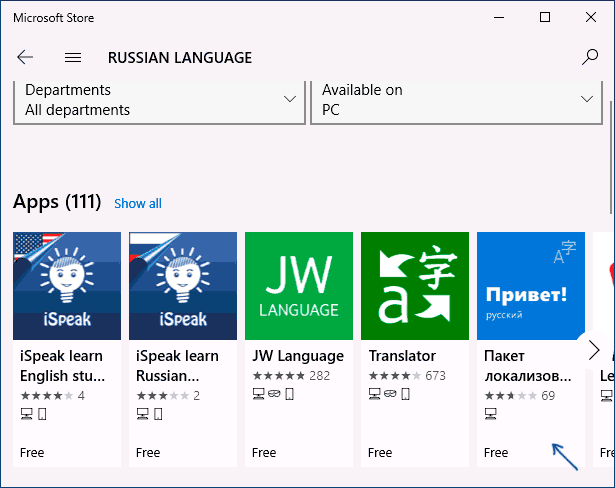Click the PC icon under Пакет локализов
The image size is (615, 488).
(491, 414)
